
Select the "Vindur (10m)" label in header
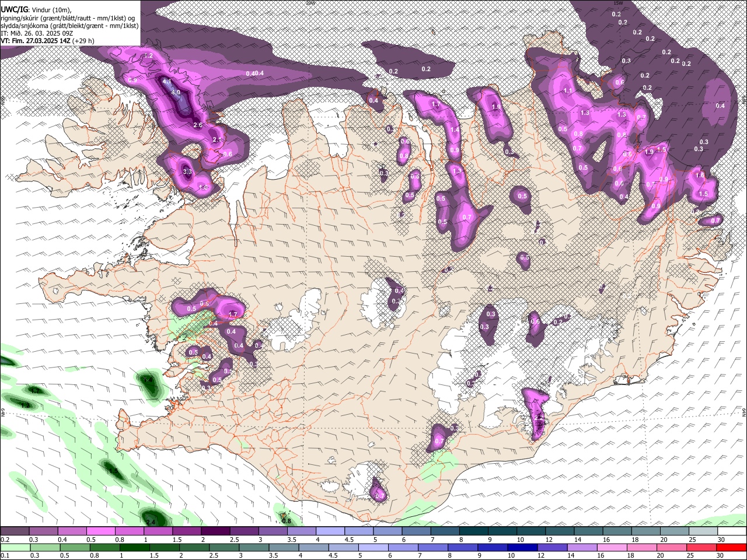(x=53, y=10)
